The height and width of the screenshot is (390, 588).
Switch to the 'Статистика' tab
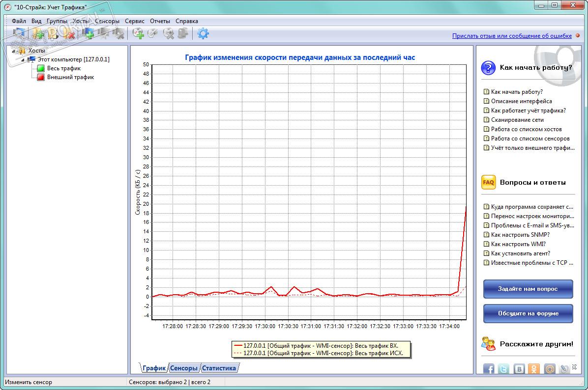click(x=219, y=368)
